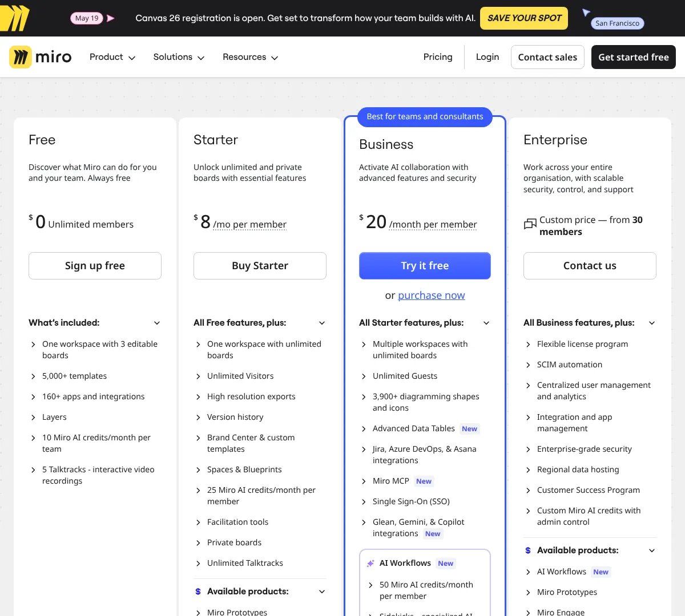Click the Buy Starter button
Viewport: 685px width, 616px height.
click(260, 266)
